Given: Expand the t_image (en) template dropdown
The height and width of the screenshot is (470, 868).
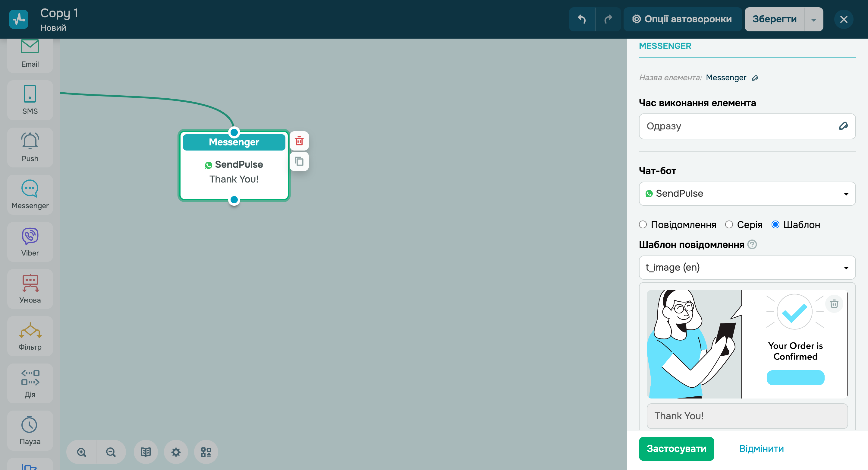Looking at the screenshot, I should coord(747,267).
